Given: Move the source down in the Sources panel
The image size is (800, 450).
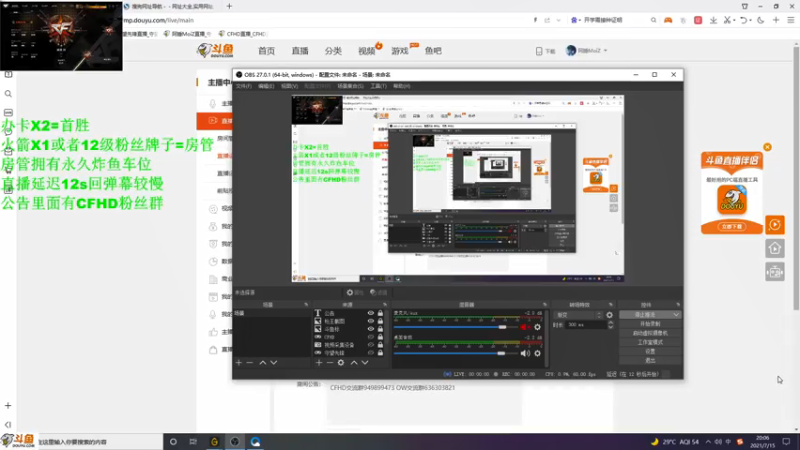Looking at the screenshot, I should point(365,363).
